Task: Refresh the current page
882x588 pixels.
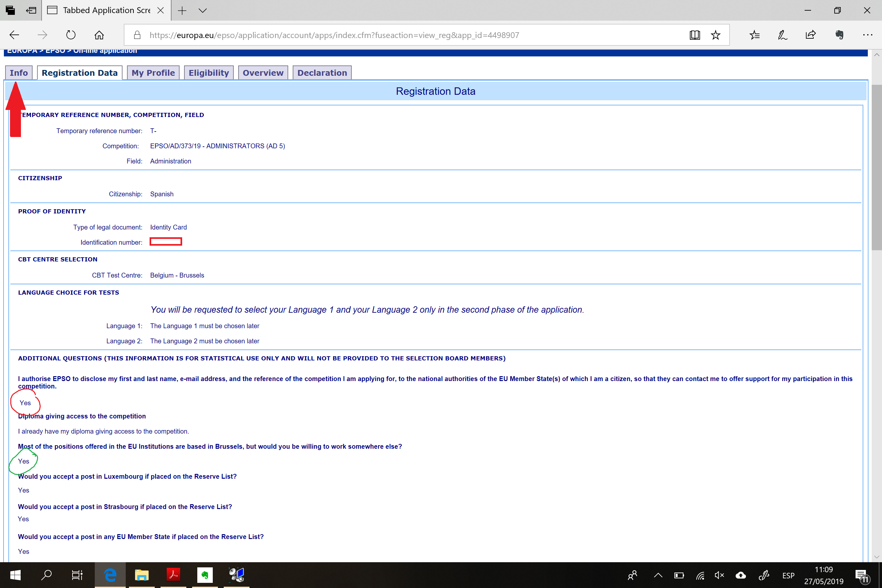Action: pos(71,35)
